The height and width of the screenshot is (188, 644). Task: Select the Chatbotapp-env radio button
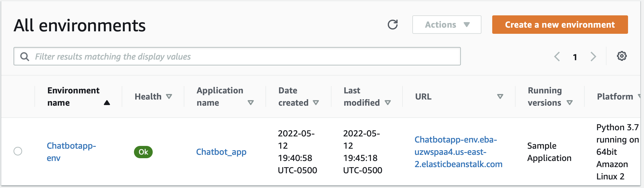coord(18,151)
